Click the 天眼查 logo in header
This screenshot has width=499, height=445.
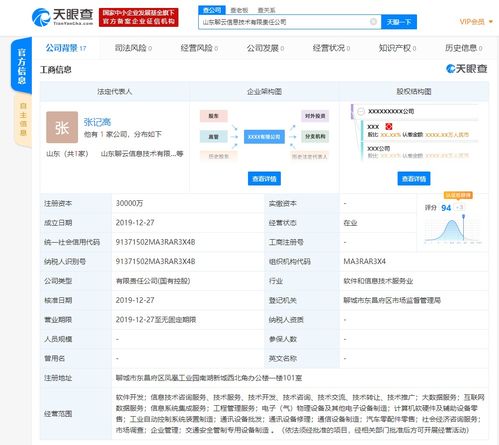point(63,17)
